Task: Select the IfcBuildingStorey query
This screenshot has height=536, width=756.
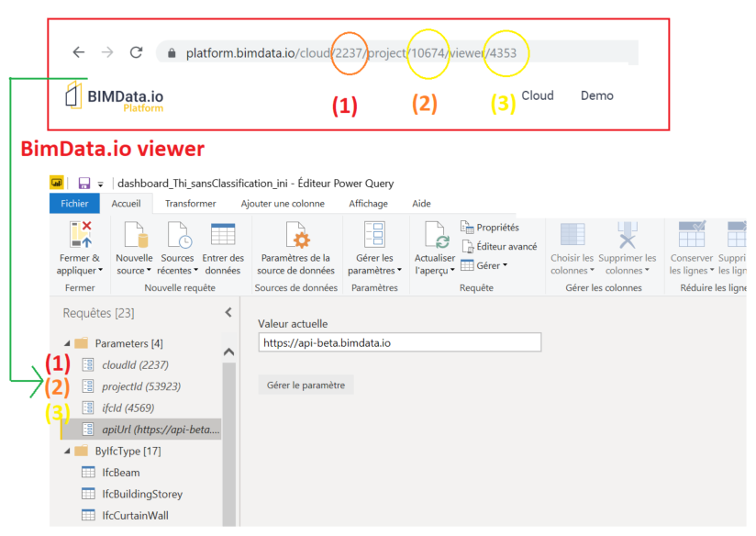Action: click(141, 494)
